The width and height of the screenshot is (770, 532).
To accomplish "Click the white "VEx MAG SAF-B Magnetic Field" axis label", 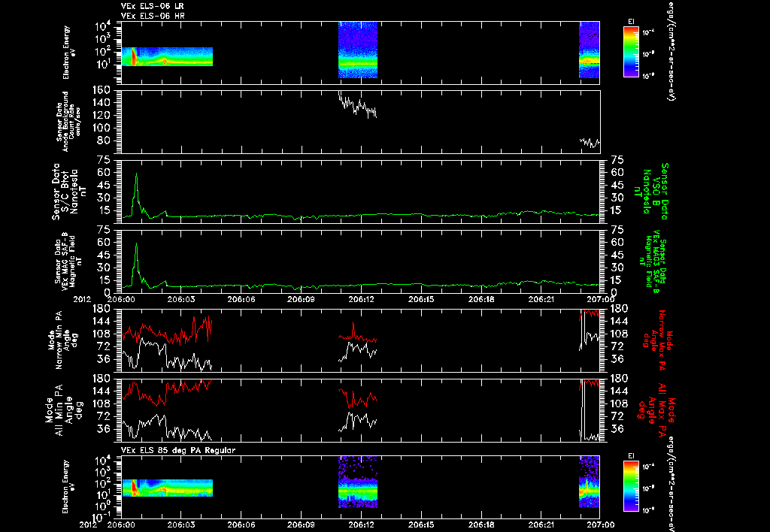I will coord(68,260).
